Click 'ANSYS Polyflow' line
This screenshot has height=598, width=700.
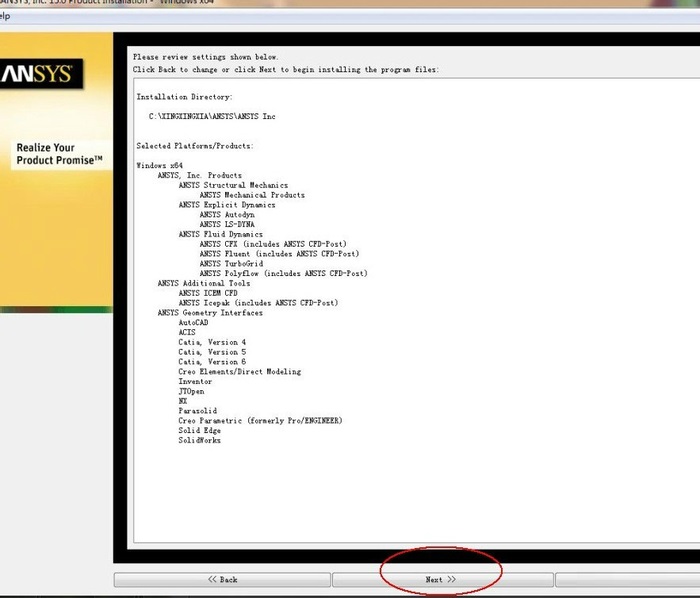[x=283, y=273]
